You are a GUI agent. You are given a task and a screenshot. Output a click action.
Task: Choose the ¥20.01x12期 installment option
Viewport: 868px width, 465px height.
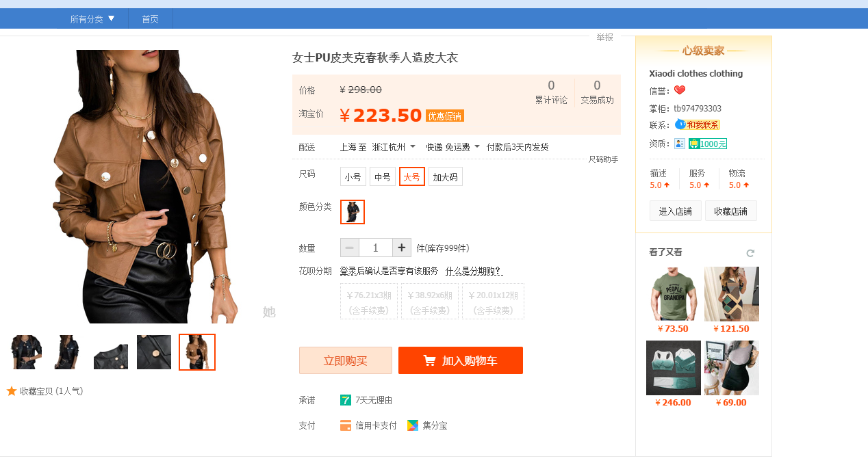point(494,302)
